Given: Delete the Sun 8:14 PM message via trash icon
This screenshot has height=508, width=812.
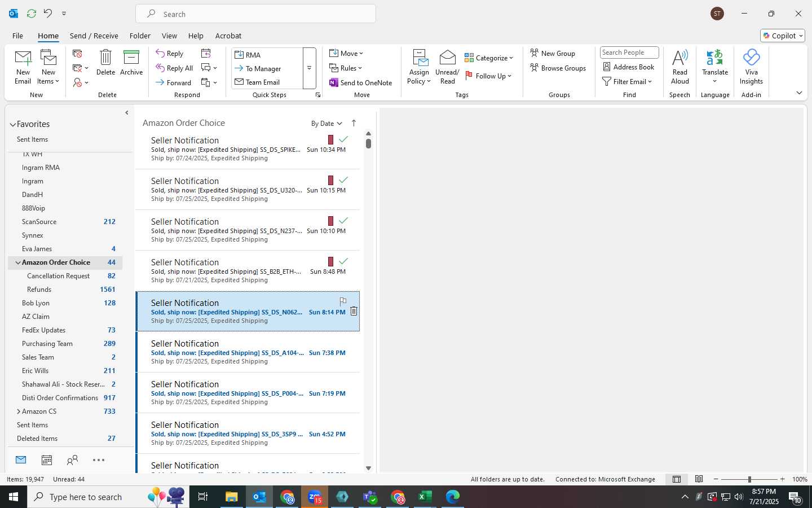Looking at the screenshot, I should pos(354,311).
